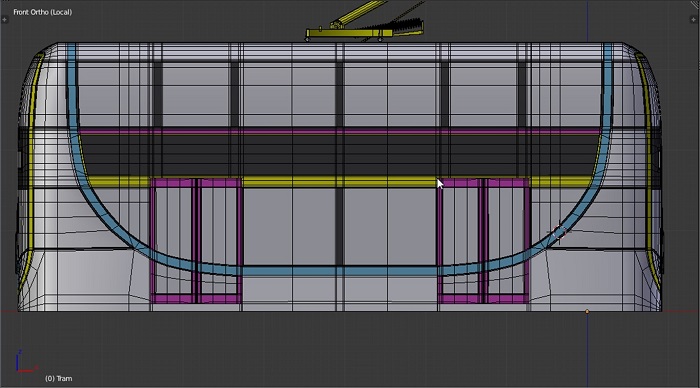The image size is (700, 388).
Task: Expand the right properties panel plus toggle
Action: click(693, 20)
